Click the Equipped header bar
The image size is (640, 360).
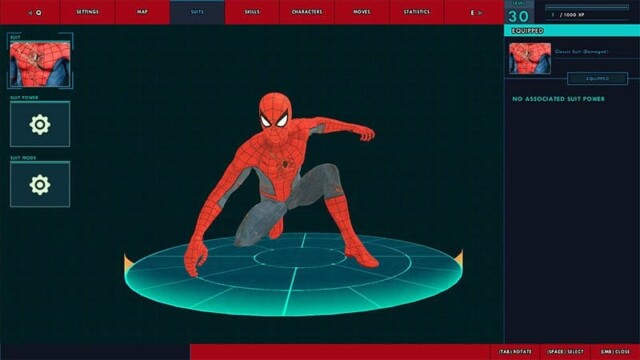[x=572, y=31]
